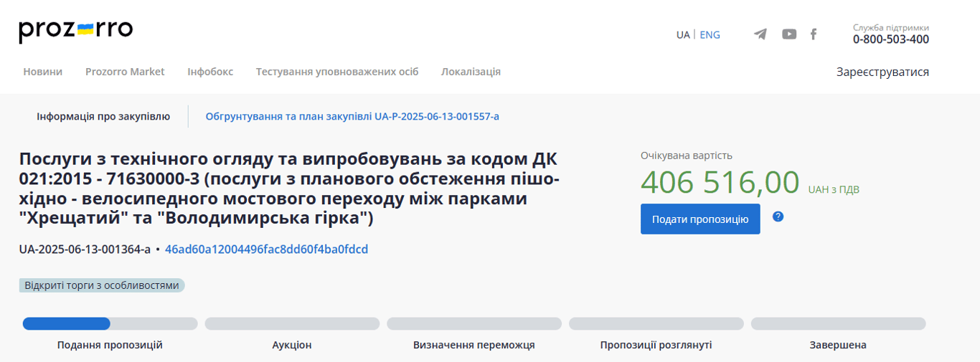Open the Telegram channel icon
Image resolution: width=980 pixels, height=362 pixels.
click(x=760, y=34)
